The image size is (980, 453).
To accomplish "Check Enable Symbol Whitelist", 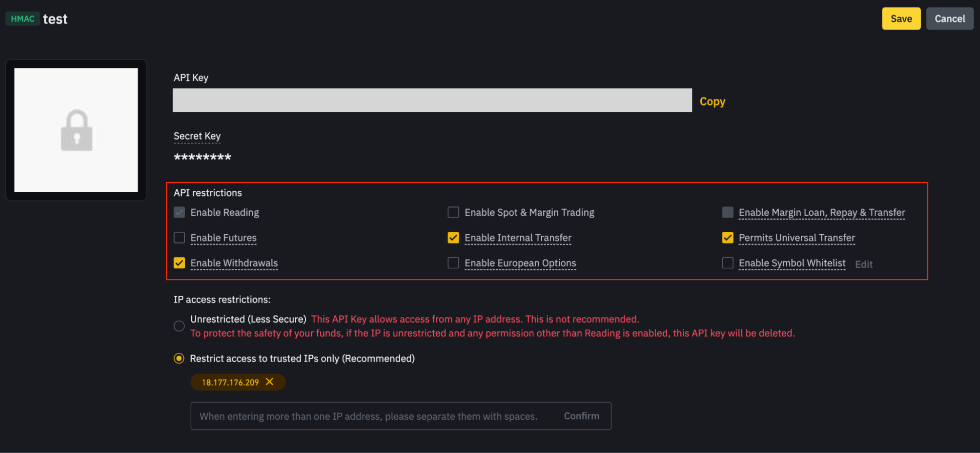I will coord(727,263).
